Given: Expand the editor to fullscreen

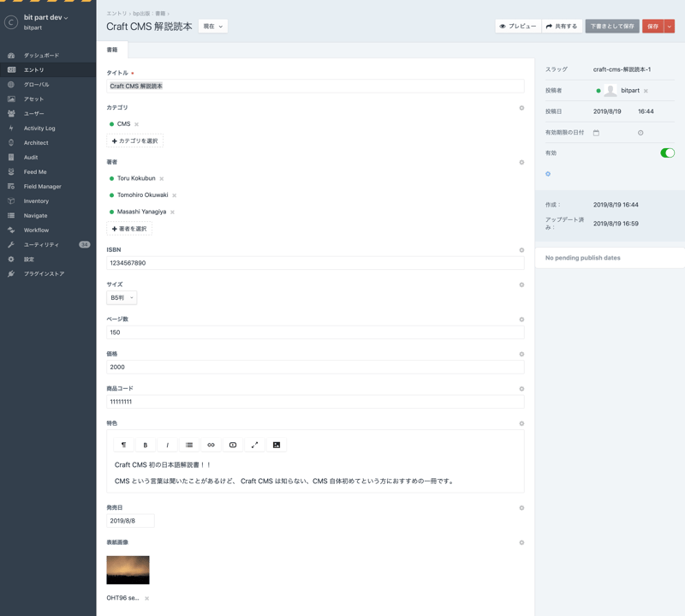Looking at the screenshot, I should [254, 445].
